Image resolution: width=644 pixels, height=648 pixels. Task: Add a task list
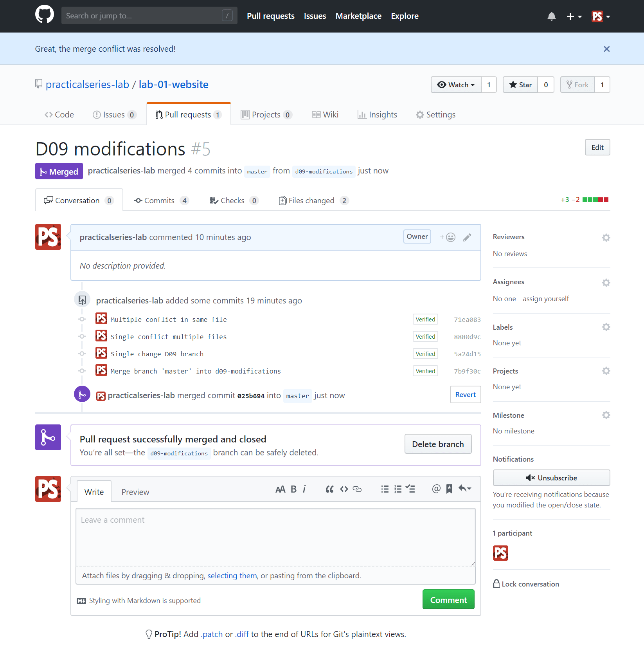pos(410,489)
